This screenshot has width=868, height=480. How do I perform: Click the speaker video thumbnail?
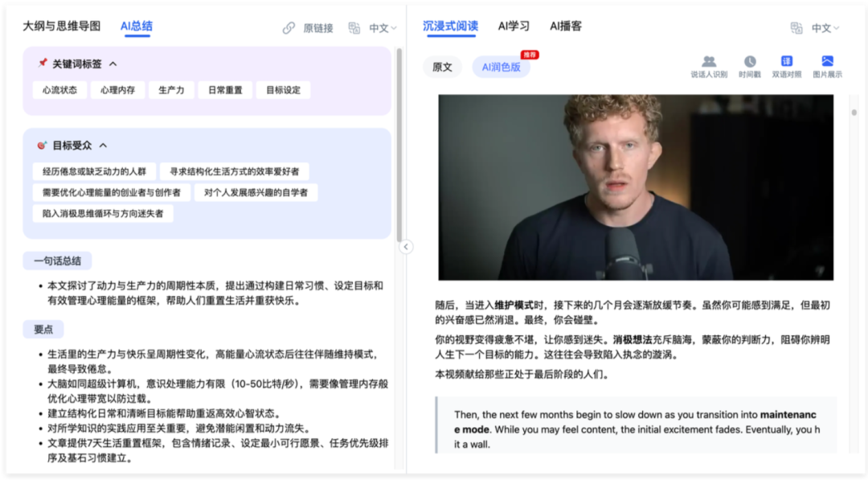click(636, 187)
